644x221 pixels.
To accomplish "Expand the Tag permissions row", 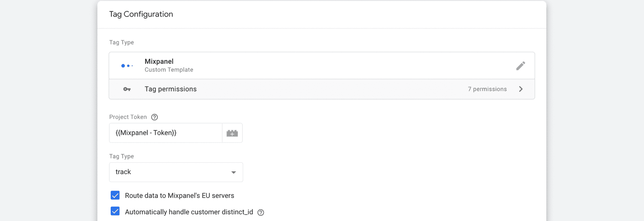I will point(322,89).
